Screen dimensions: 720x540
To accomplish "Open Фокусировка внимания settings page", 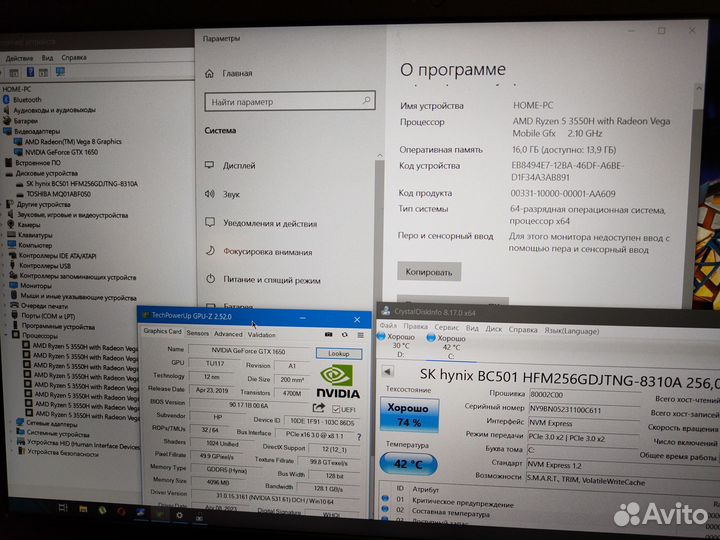I will 268,252.
